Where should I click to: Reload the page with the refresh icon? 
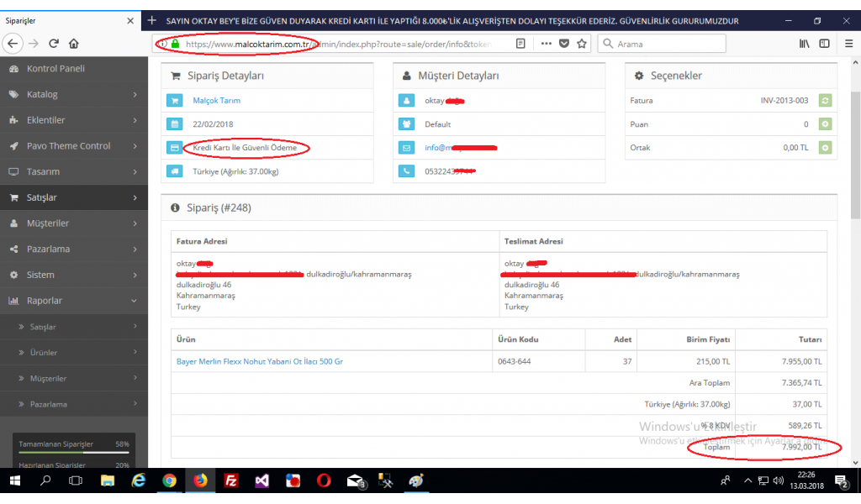tap(54, 44)
